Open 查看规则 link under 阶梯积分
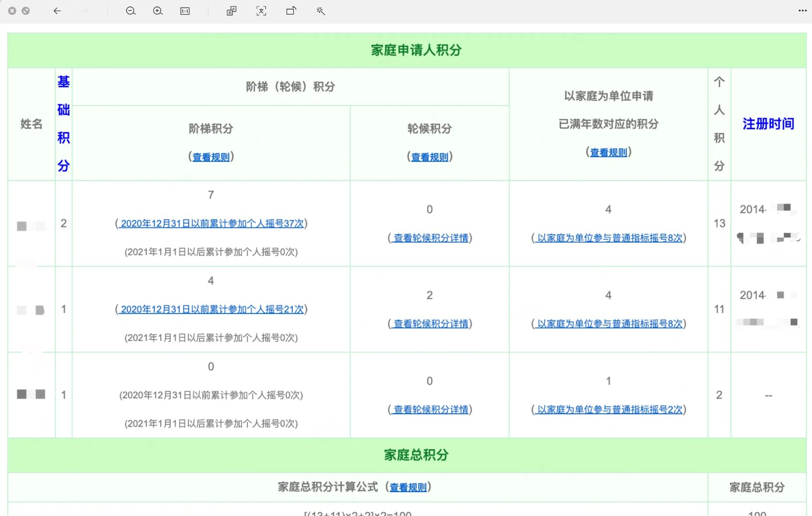The height and width of the screenshot is (516, 812). click(x=211, y=157)
